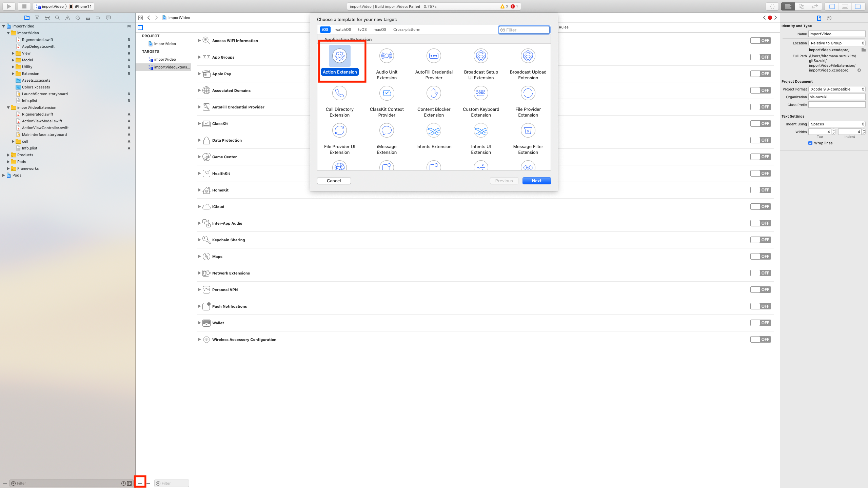The width and height of the screenshot is (868, 488).
Task: Select the Audio Unit Extension template icon
Action: click(387, 56)
